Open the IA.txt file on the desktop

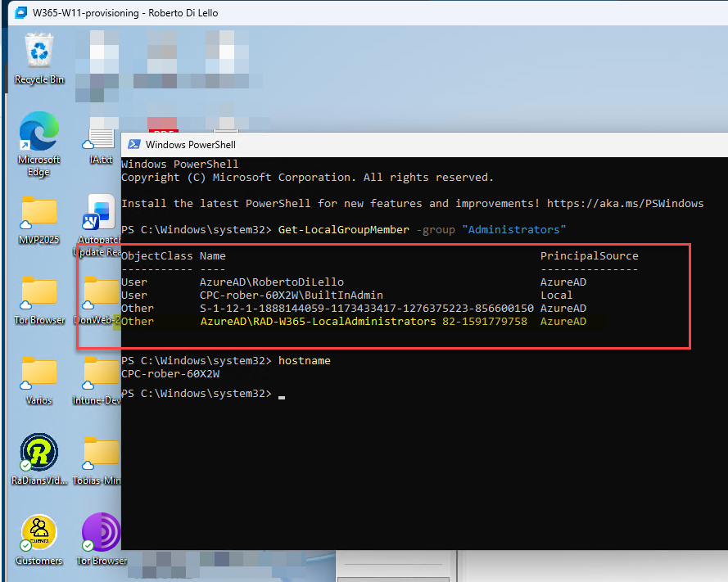[101, 139]
